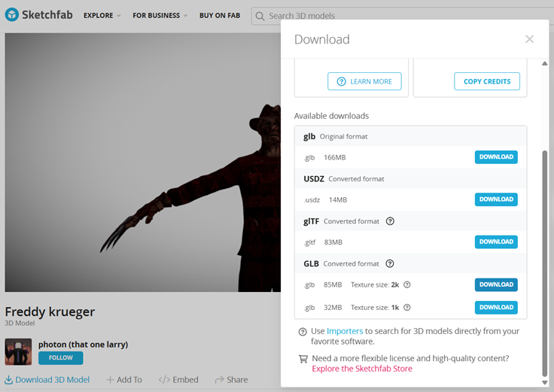Open the Explore dropdown menu
The height and width of the screenshot is (392, 554).
click(102, 16)
